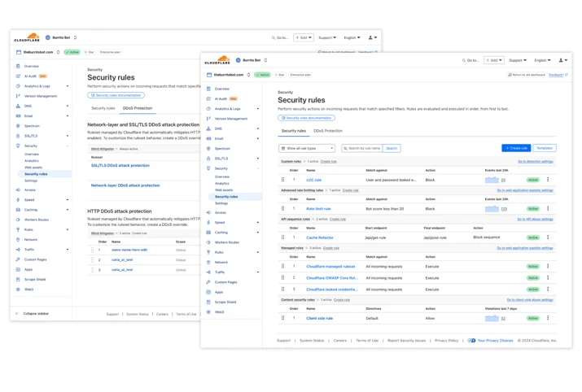This screenshot has height=392, width=582.
Task: Open Analytics under Security in back window sidebar
Action: tap(32, 160)
